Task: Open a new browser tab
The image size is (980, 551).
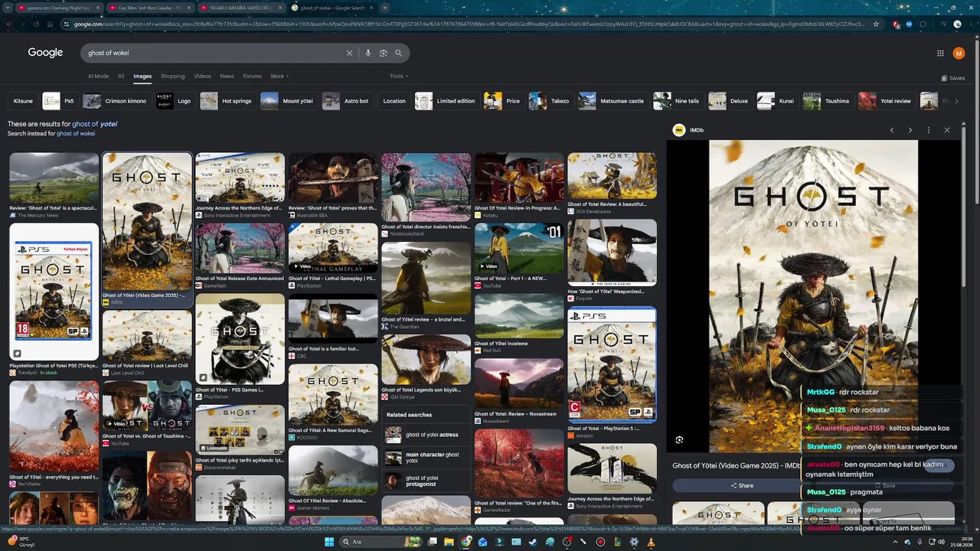Action: point(385,8)
